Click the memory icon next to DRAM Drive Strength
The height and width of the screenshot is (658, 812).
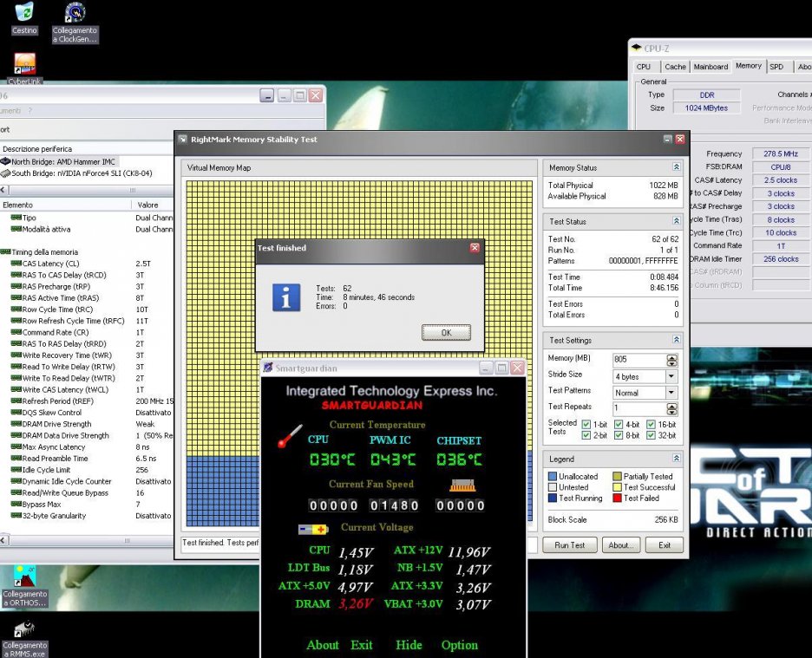(x=16, y=424)
